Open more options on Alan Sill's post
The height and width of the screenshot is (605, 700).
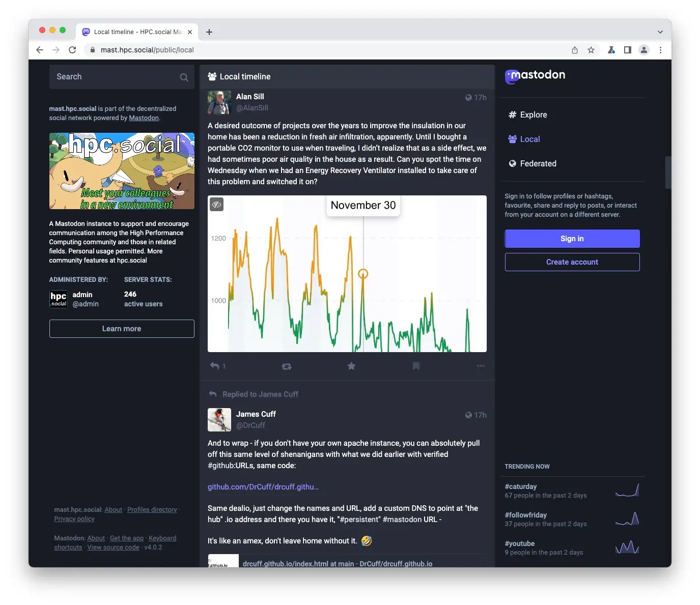(x=480, y=366)
